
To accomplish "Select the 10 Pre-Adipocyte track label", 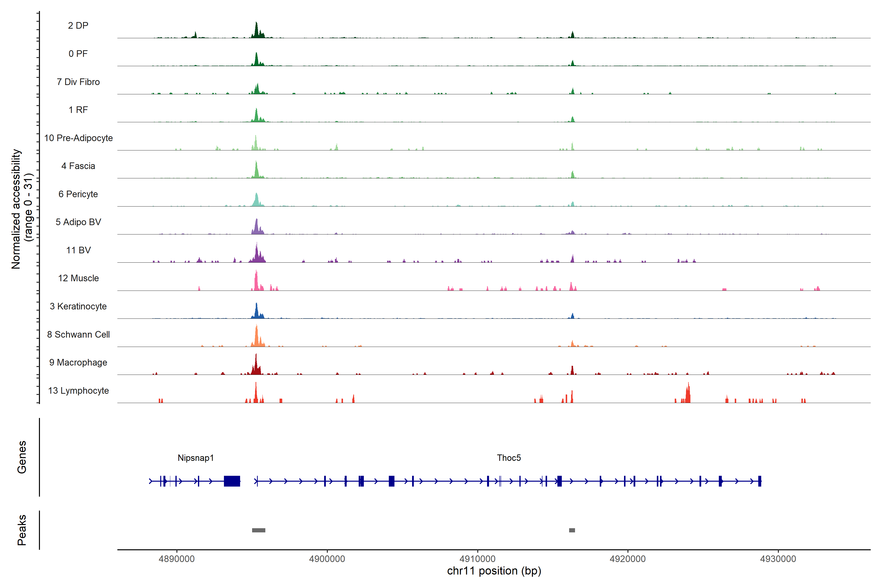I will 78,138.
